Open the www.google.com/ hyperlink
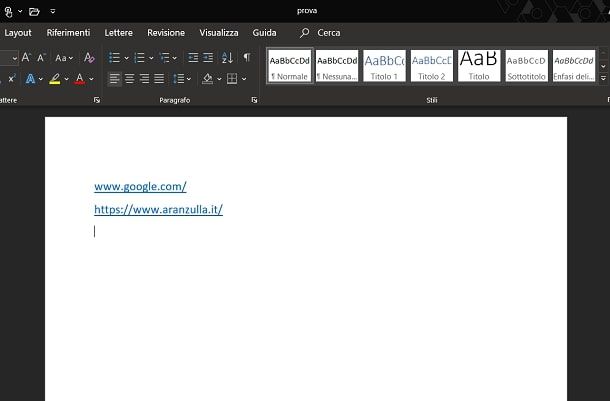This screenshot has height=401, width=610. [140, 187]
